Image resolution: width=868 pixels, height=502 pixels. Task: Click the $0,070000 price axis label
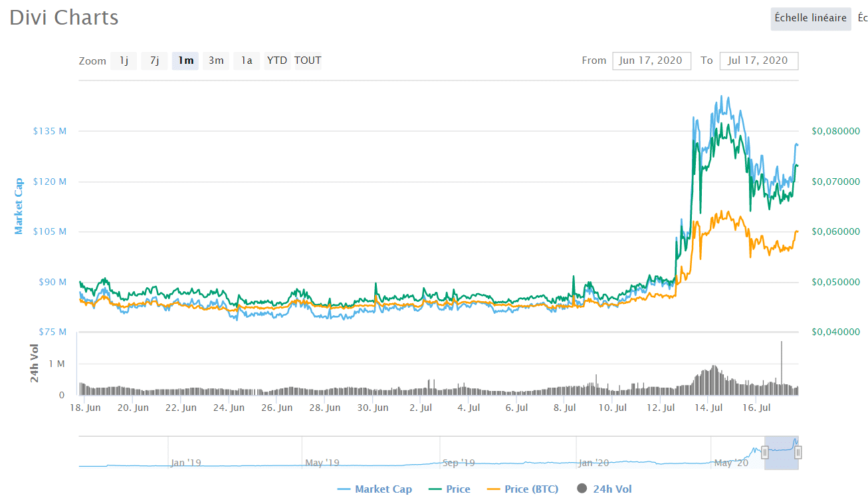[835, 182]
